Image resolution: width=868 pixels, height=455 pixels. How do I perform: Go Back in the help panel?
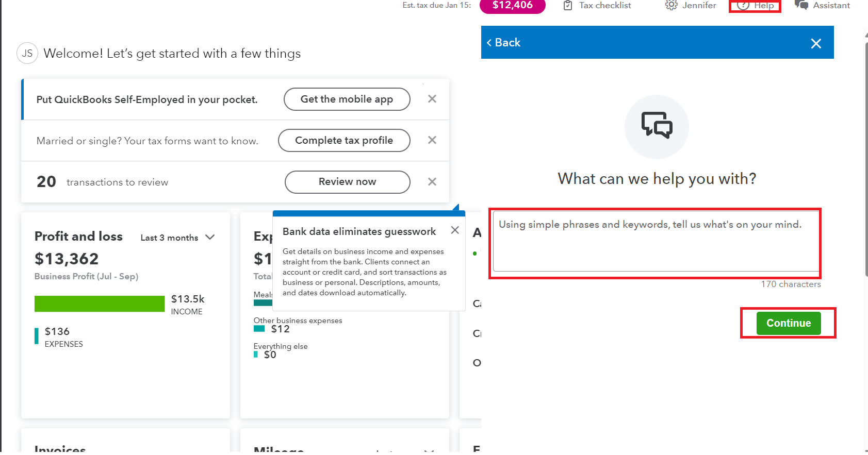[503, 43]
